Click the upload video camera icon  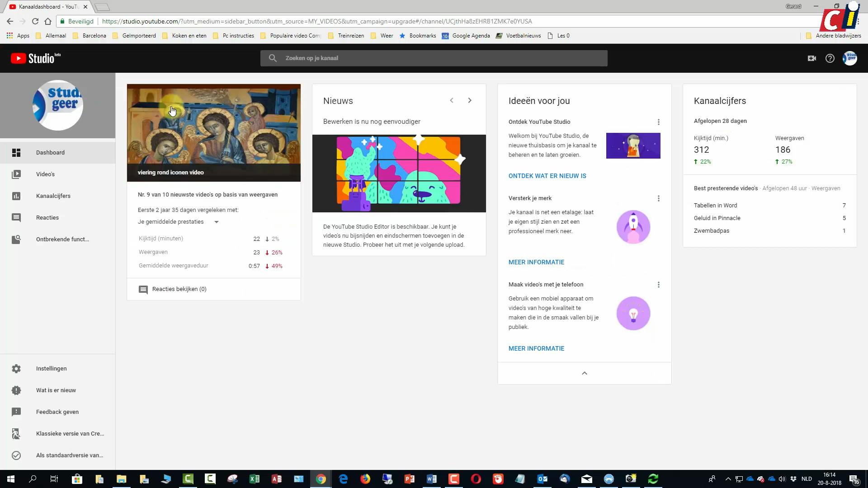click(812, 58)
